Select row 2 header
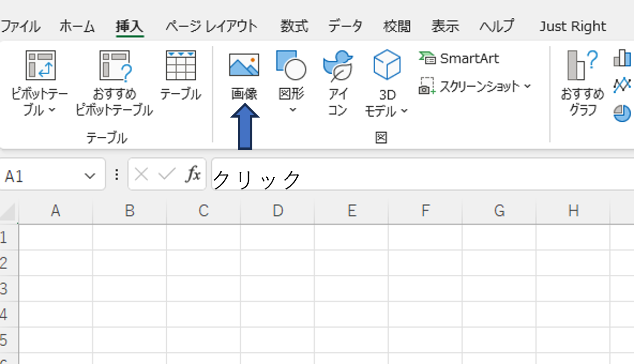 (9, 263)
